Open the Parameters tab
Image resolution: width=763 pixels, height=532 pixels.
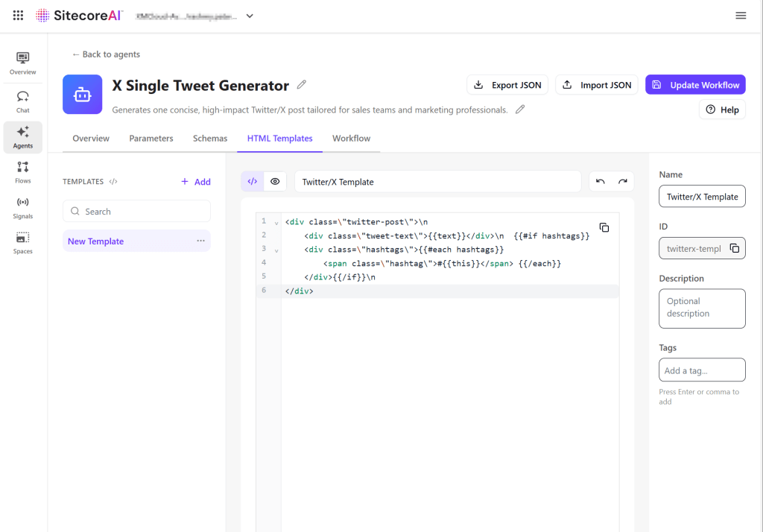[x=151, y=139]
